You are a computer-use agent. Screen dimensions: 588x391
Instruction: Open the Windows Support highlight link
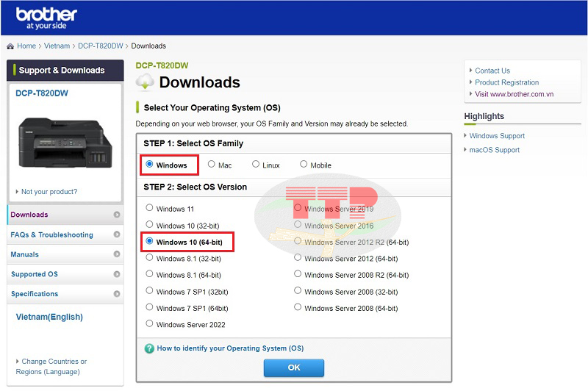click(x=497, y=136)
